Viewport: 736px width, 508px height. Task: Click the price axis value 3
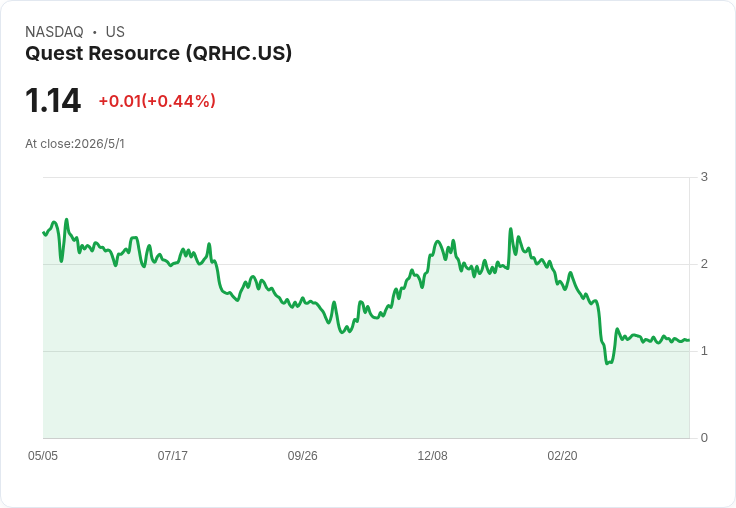704,177
